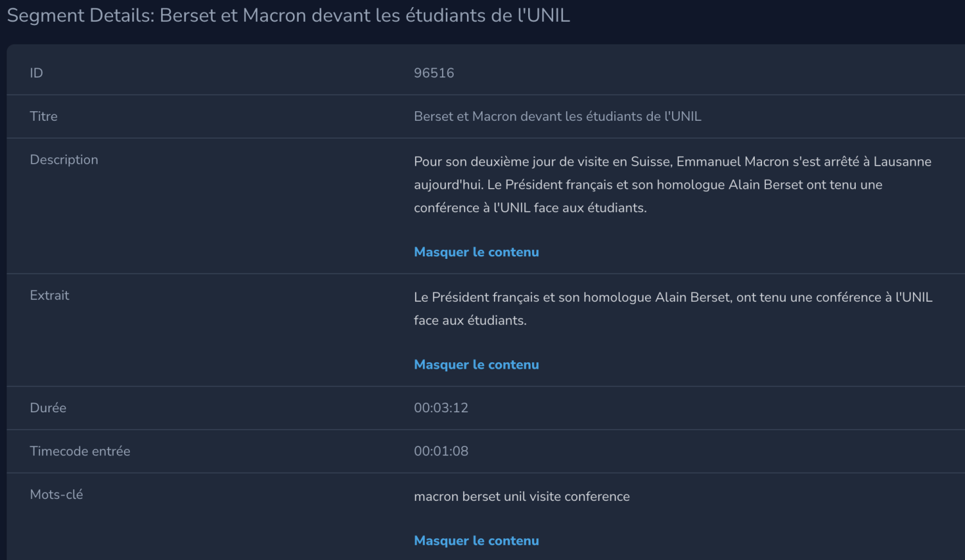The width and height of the screenshot is (965, 560).
Task: Hide the Mots-clé content via 'Masquer le contenu'
Action: coord(476,540)
